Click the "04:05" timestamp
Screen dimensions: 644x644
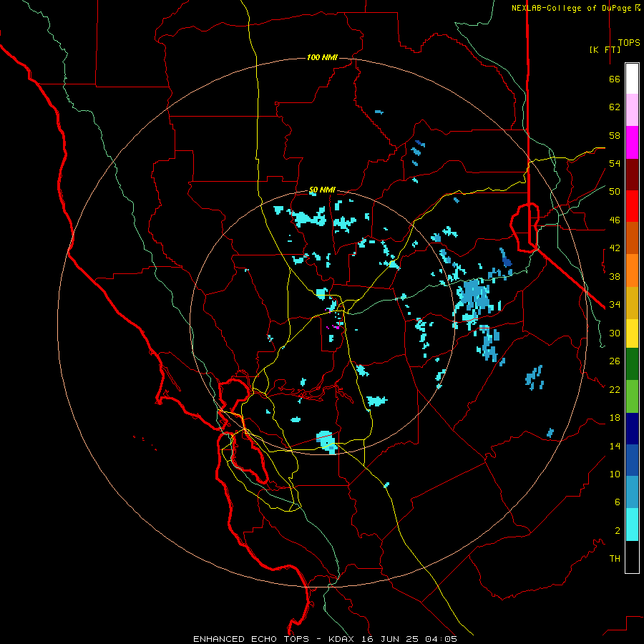pos(441,639)
